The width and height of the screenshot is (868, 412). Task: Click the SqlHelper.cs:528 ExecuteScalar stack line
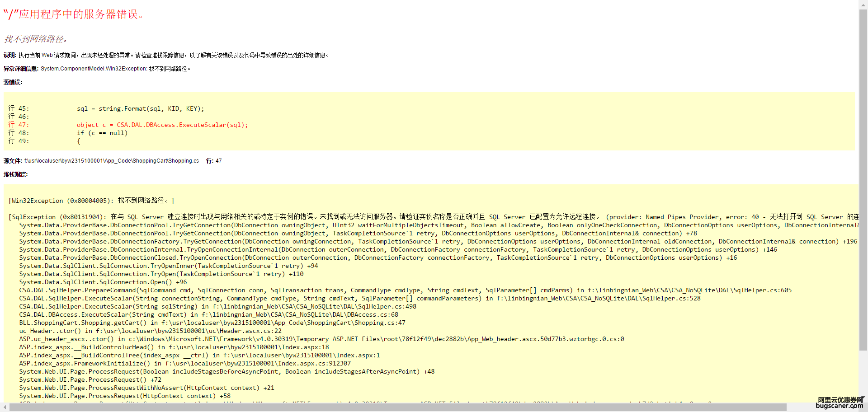point(360,298)
